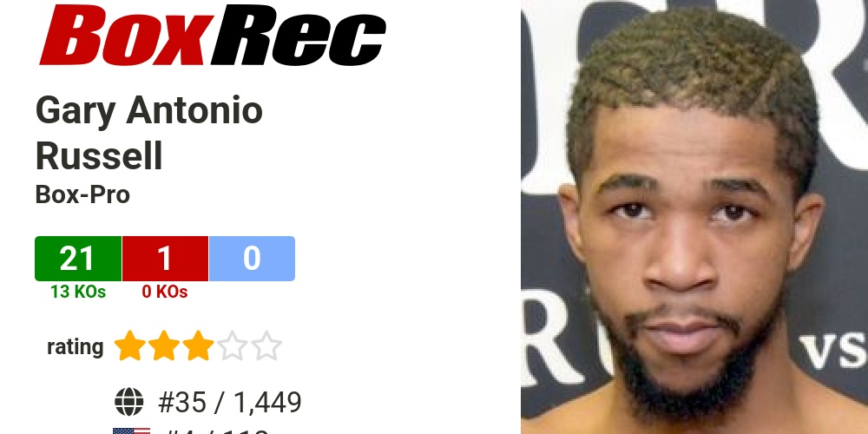The height and width of the screenshot is (434, 868).
Task: Click the second gold rating star
Action: coord(164,346)
